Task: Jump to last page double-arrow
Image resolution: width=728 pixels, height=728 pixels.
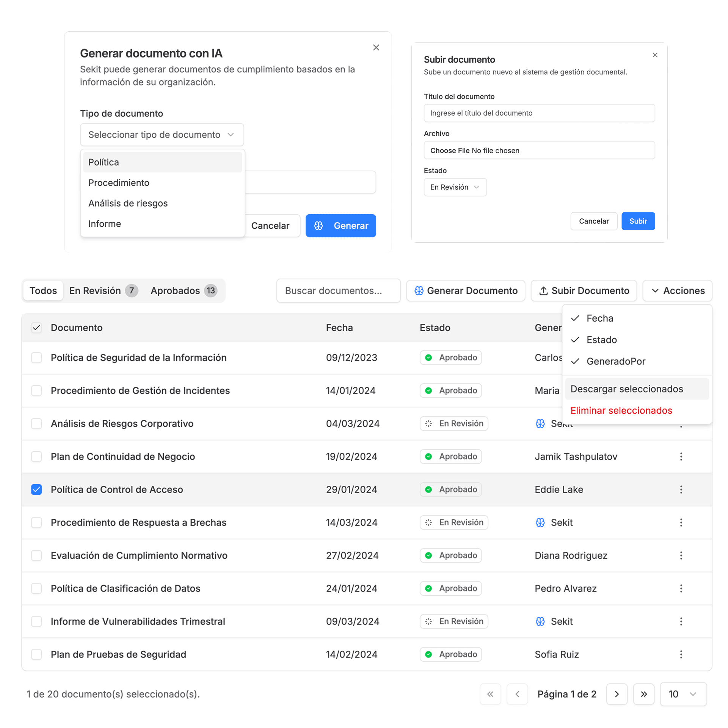Action: coord(643,694)
